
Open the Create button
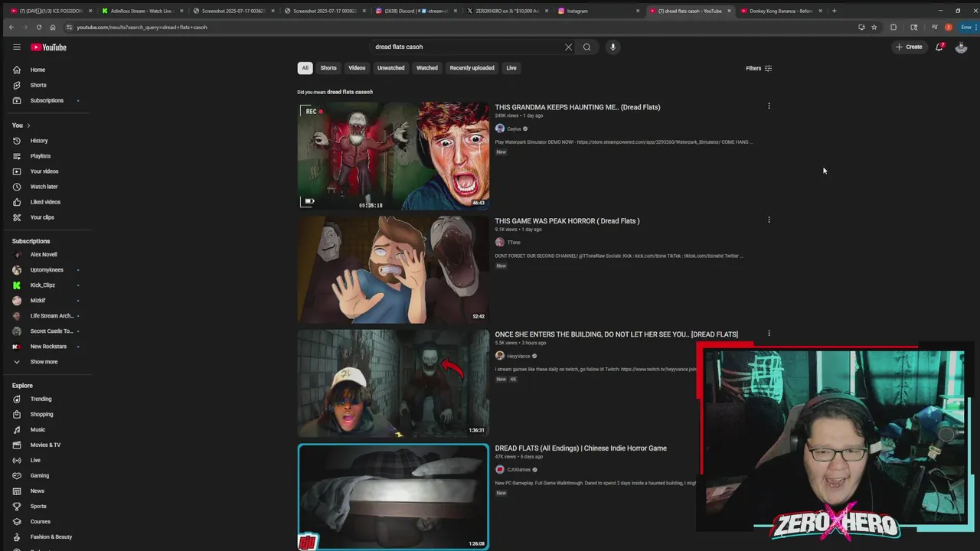(910, 47)
